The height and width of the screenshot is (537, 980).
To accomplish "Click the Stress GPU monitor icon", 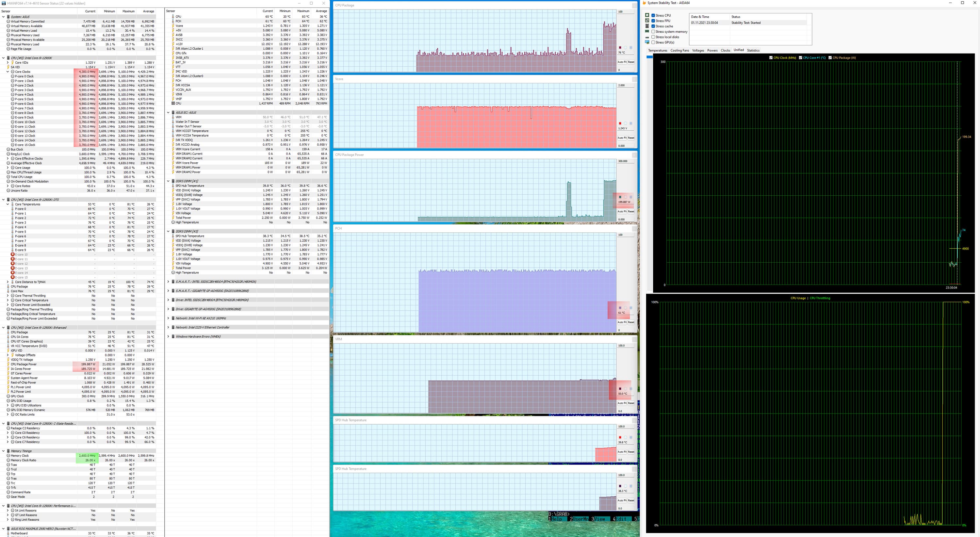I will [x=647, y=42].
